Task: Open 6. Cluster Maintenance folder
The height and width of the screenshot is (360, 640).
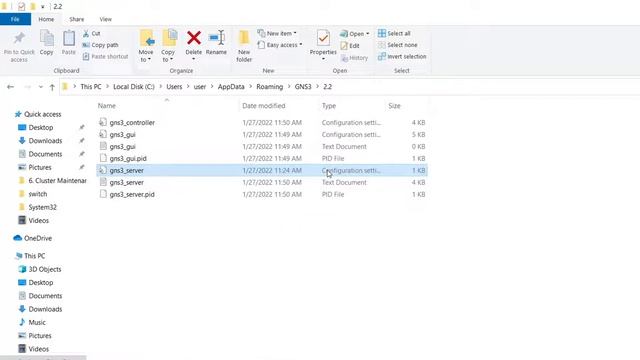Action: click(57, 180)
